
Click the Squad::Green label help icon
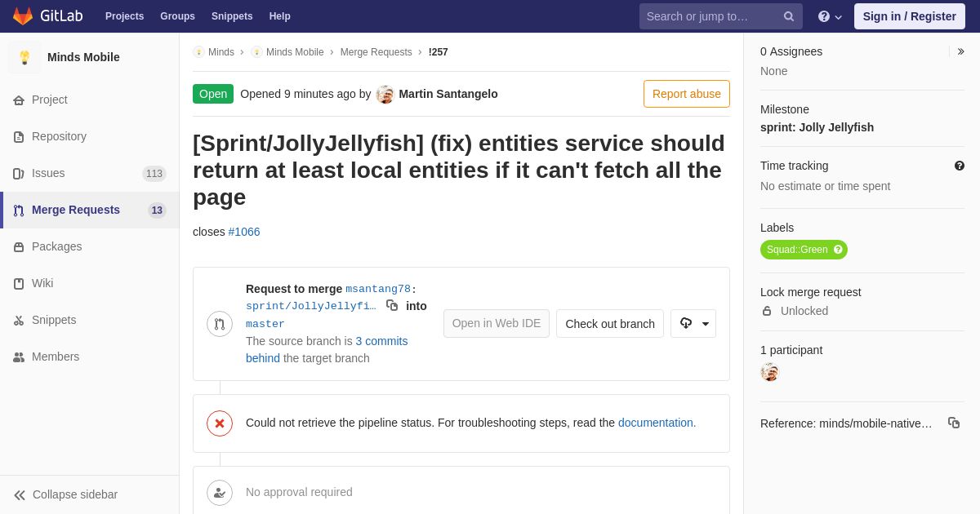(x=838, y=250)
